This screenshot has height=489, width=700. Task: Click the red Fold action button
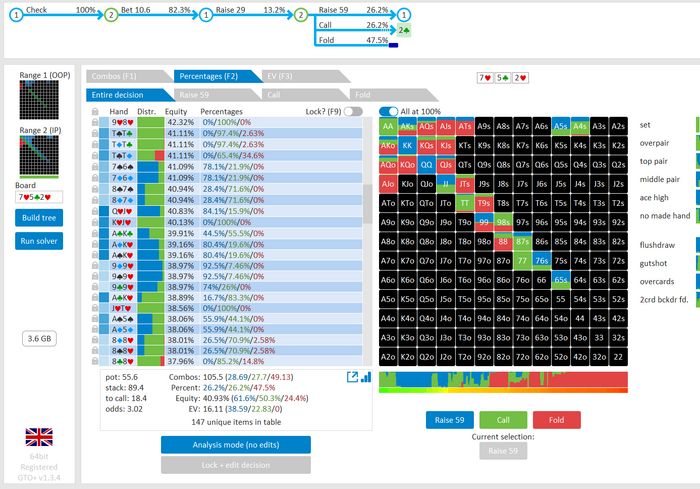point(556,420)
